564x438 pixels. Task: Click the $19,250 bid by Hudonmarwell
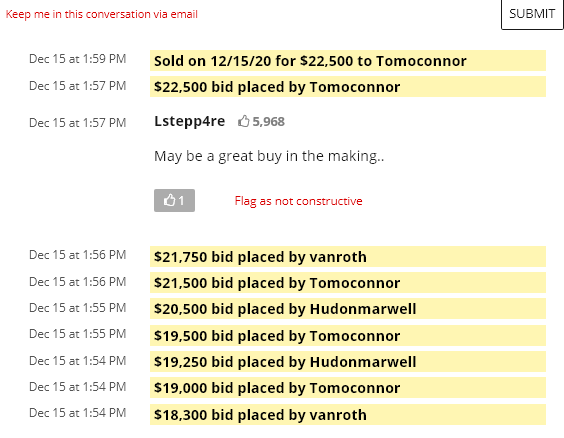point(348,361)
